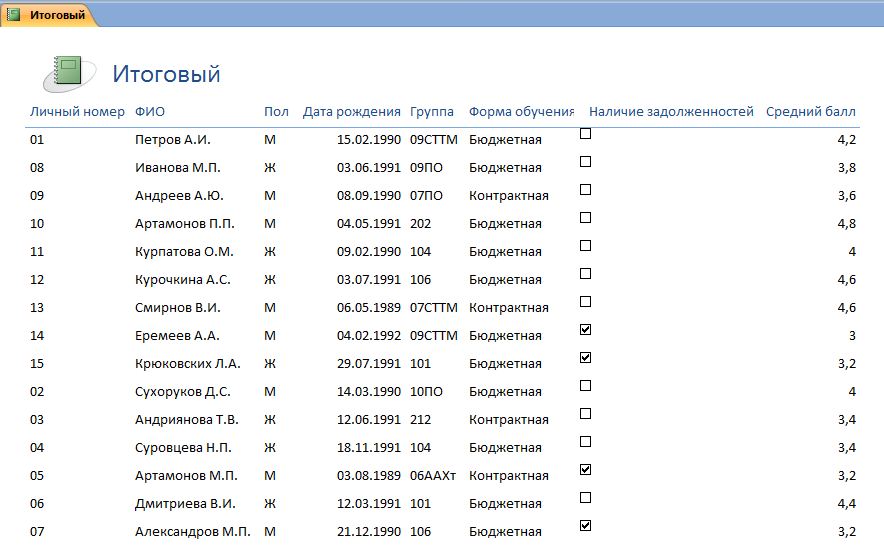Select the name Иванова М.П.

tap(178, 168)
